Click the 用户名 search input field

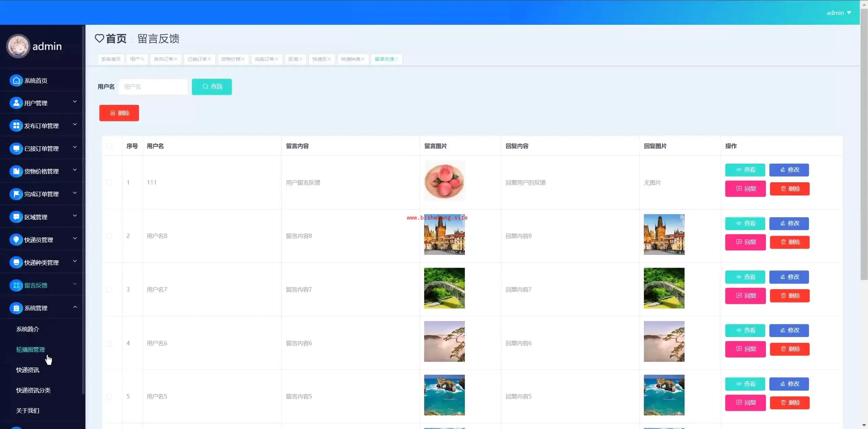point(153,87)
